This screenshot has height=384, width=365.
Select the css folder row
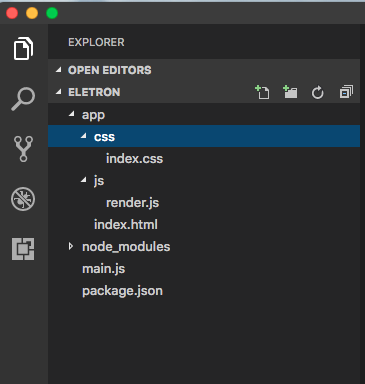coord(204,136)
